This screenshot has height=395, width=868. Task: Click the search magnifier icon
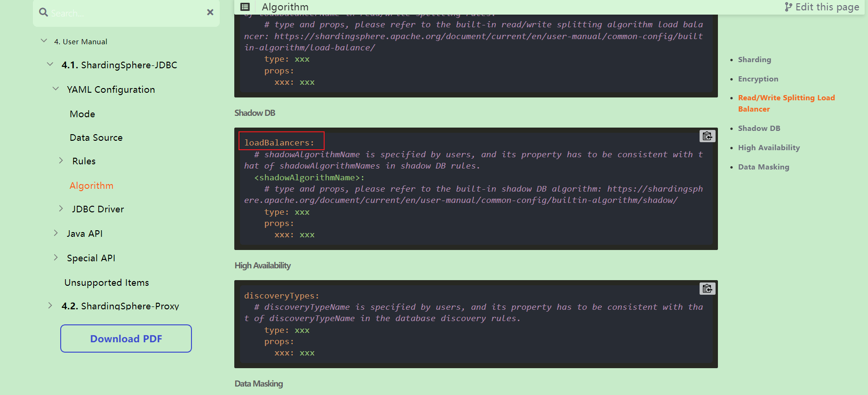point(43,11)
